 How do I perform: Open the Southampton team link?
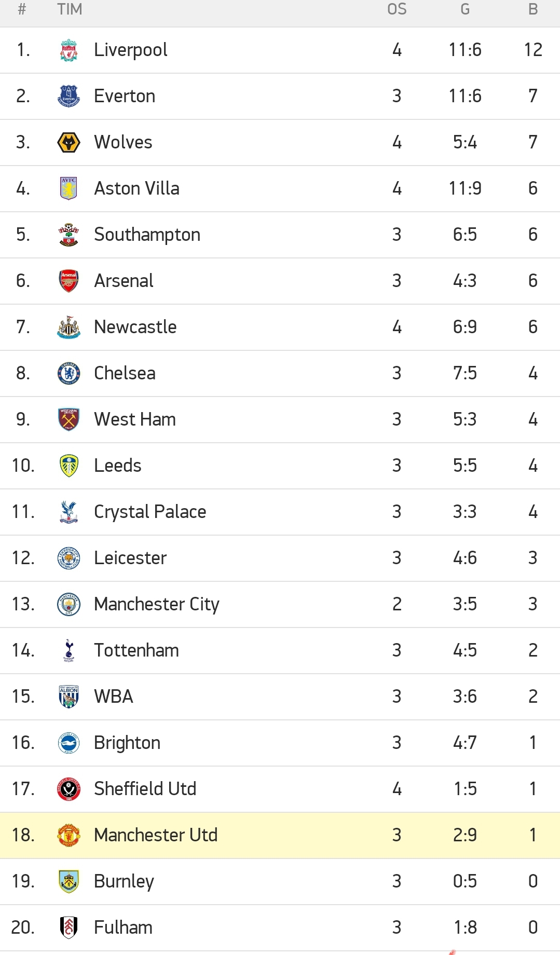tap(147, 235)
